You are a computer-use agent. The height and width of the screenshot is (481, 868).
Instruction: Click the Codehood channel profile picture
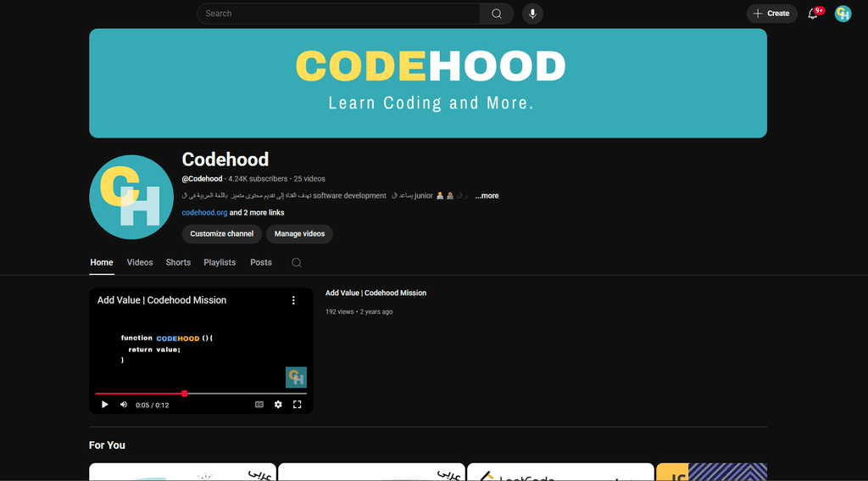tap(131, 198)
